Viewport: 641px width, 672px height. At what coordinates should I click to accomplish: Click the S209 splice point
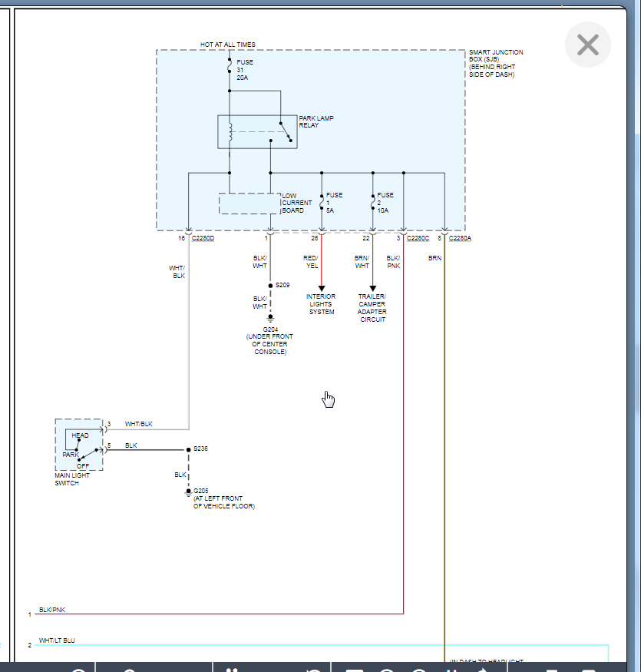270,286
